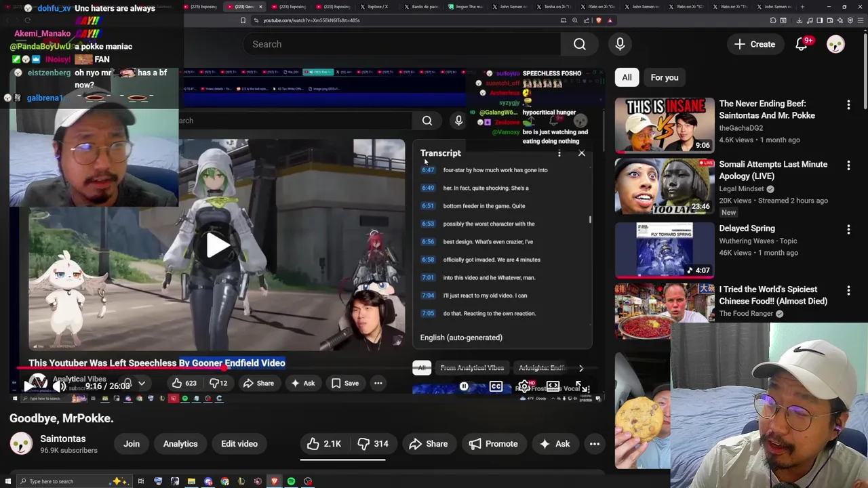Toggle full screen in the player
This screenshot has width=868, height=488.
(x=583, y=386)
